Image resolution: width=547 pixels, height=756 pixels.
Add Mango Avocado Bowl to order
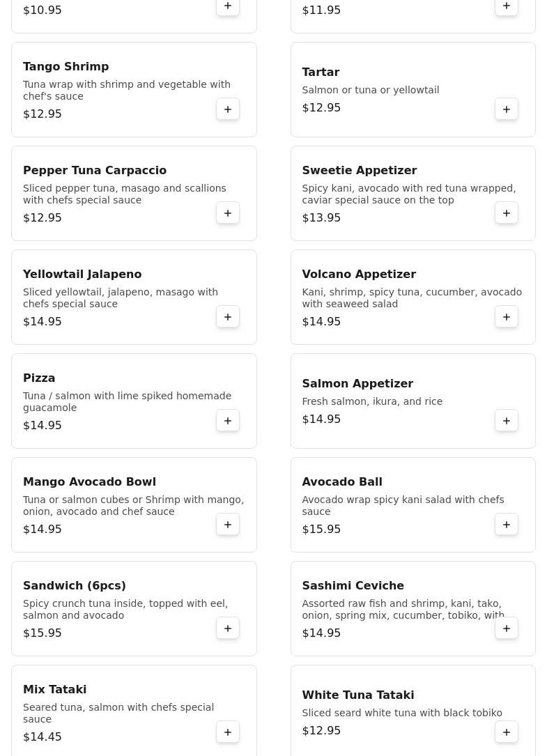228,525
